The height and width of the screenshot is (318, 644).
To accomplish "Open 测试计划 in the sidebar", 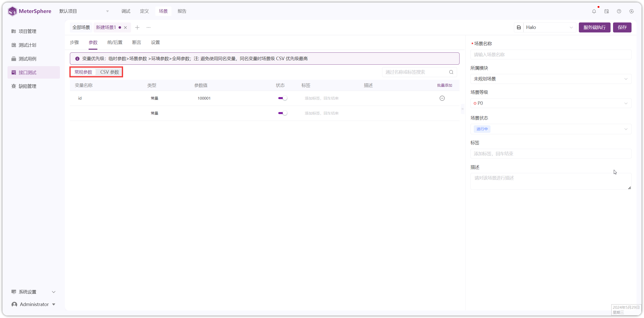I will (x=33, y=45).
